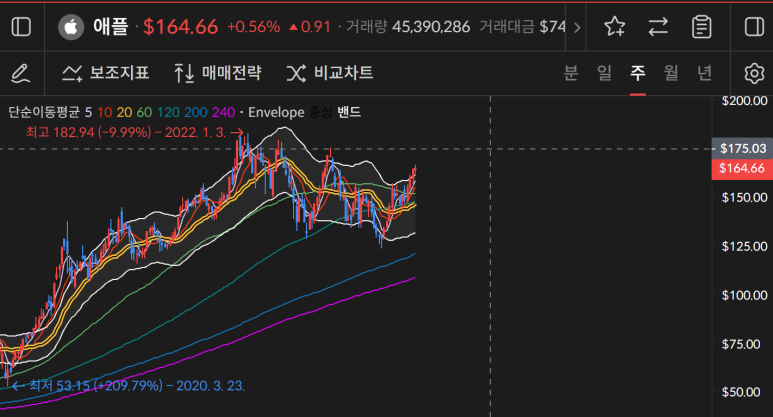Click the Envelope indicator label
Viewport: 773px width, 417px height.
276,112
